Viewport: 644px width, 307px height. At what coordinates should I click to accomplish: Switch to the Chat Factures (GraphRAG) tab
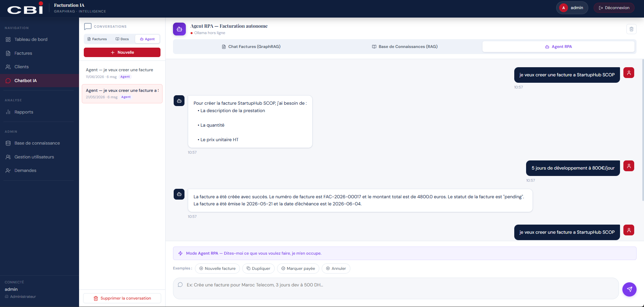coord(251,47)
